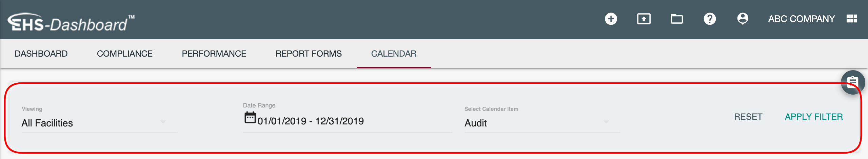The image size is (868, 159).
Task: Open the user account profile icon
Action: coord(743,19)
